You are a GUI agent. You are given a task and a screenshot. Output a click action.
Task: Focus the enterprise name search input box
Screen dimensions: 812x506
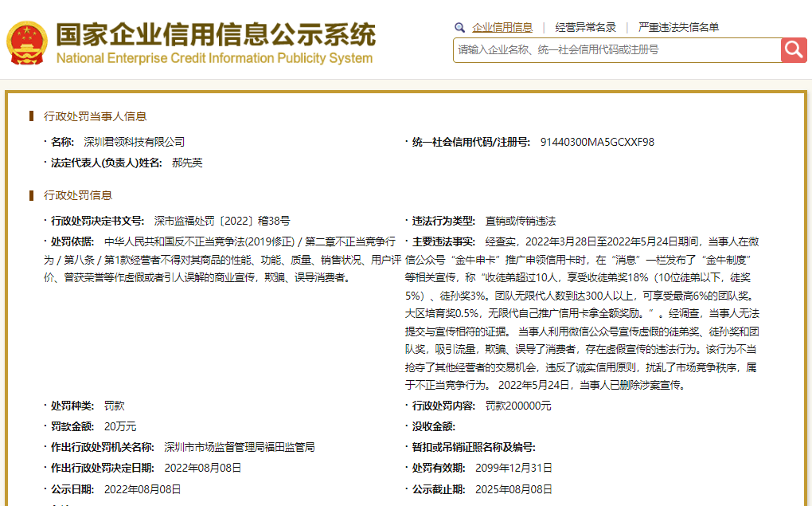click(x=617, y=49)
